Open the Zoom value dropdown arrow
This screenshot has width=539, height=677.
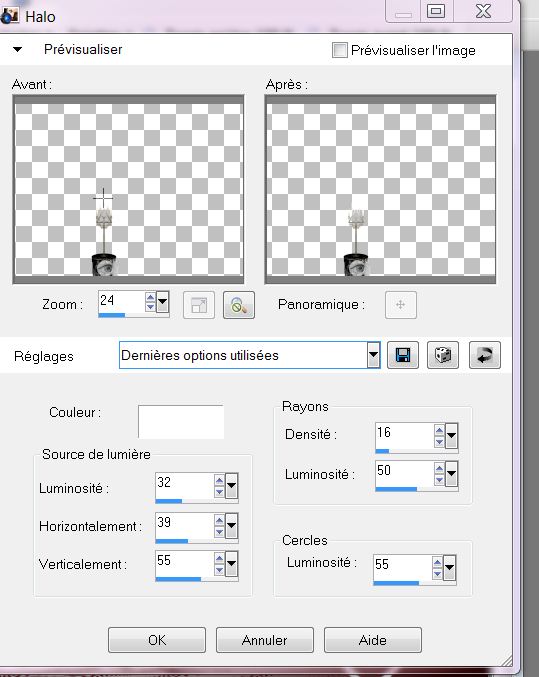[162, 302]
